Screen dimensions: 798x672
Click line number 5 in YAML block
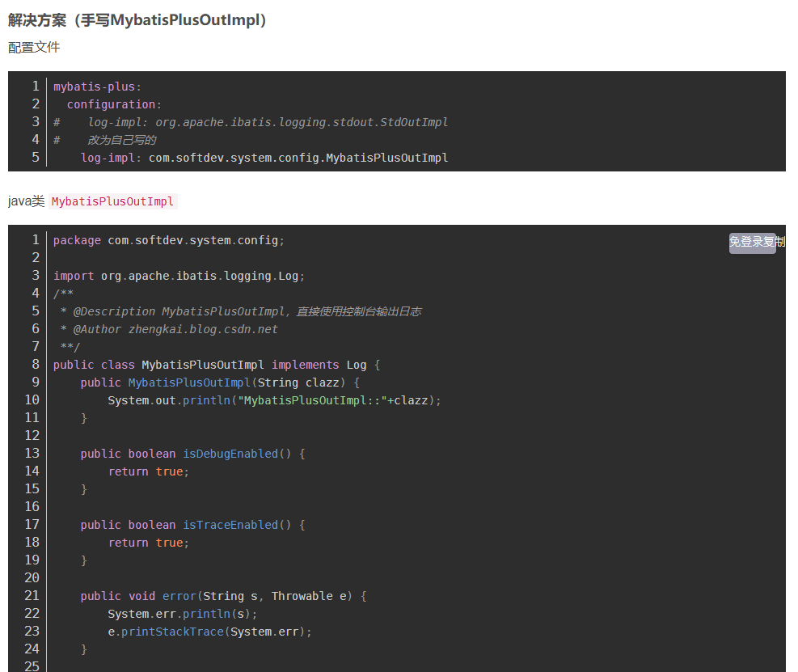point(36,158)
